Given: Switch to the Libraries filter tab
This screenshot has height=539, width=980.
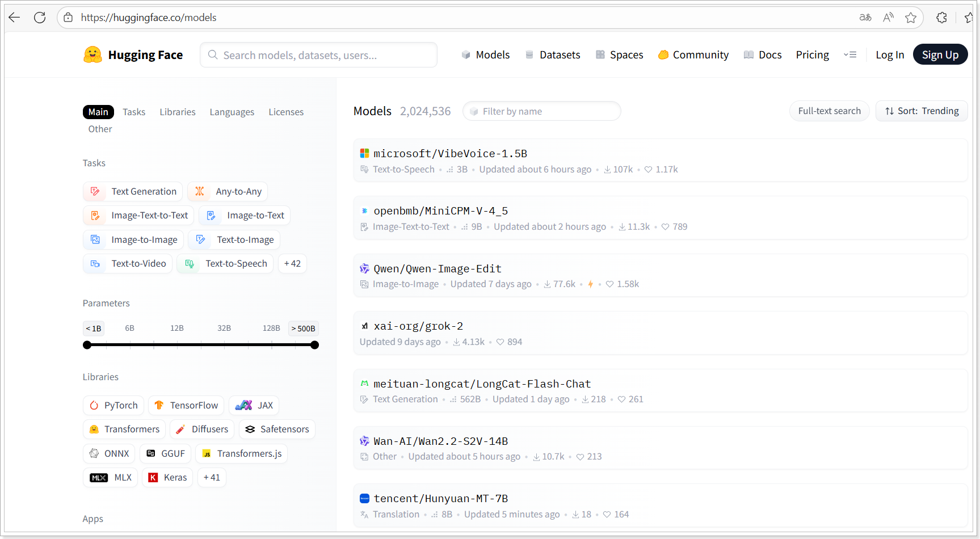Looking at the screenshot, I should click(x=178, y=112).
